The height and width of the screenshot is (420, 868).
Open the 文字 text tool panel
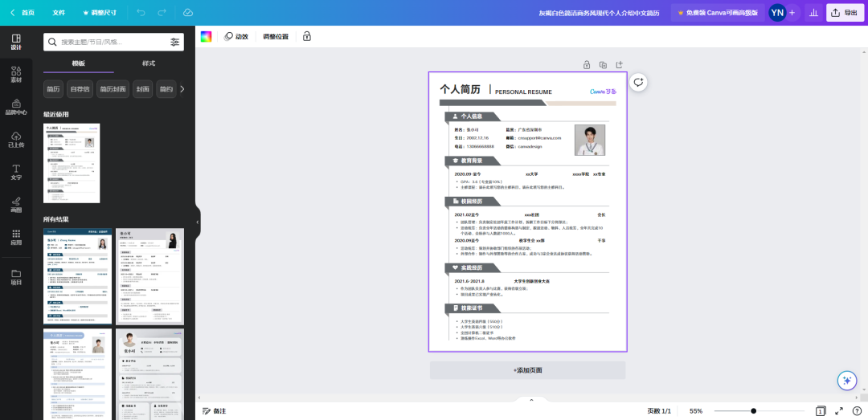coord(16,171)
